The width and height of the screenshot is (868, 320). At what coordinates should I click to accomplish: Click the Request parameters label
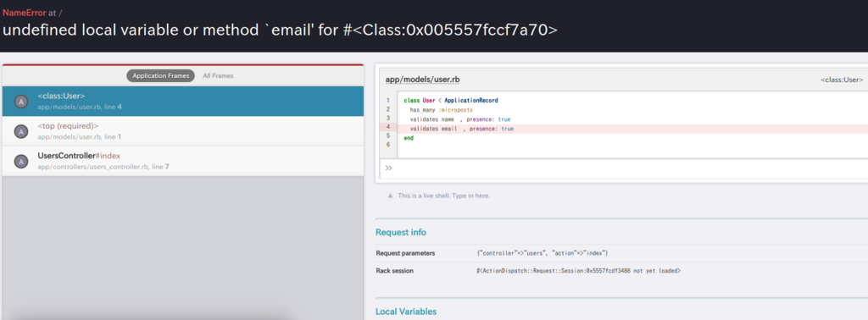coord(405,253)
